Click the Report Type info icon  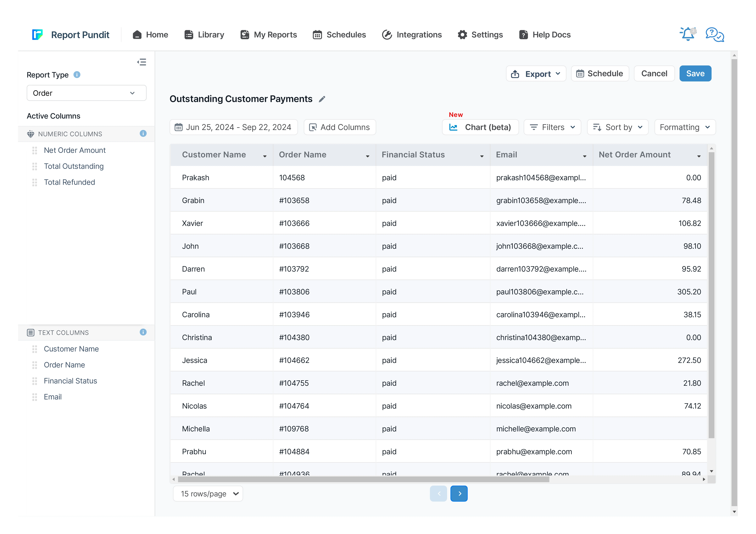coord(77,75)
